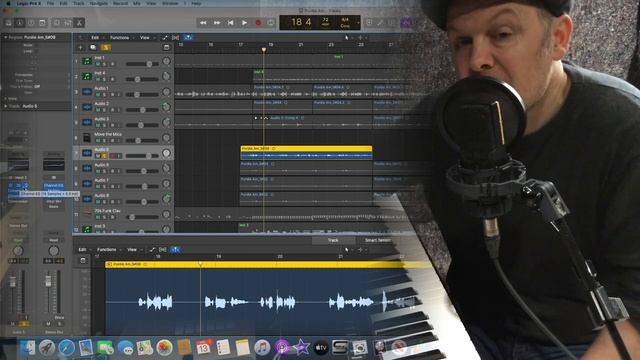Open Finder from the Dock

[x=27, y=347]
